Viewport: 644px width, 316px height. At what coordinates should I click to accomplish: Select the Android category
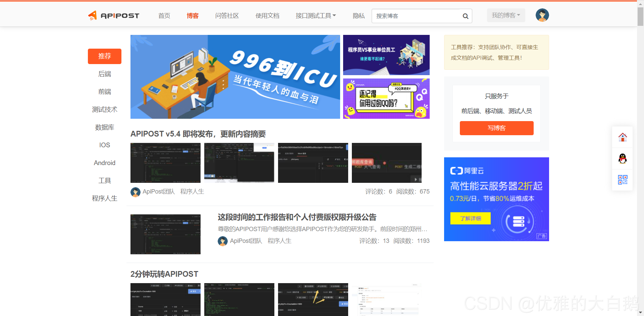[105, 163]
